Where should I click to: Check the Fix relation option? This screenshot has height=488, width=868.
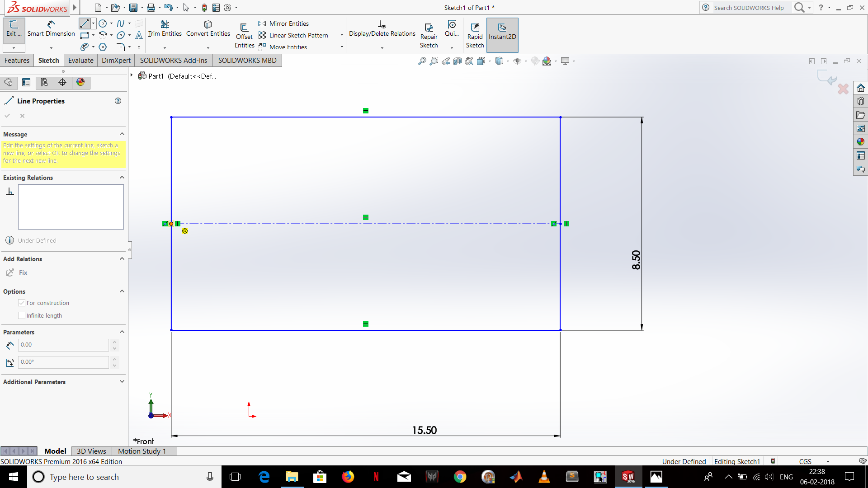coord(23,272)
